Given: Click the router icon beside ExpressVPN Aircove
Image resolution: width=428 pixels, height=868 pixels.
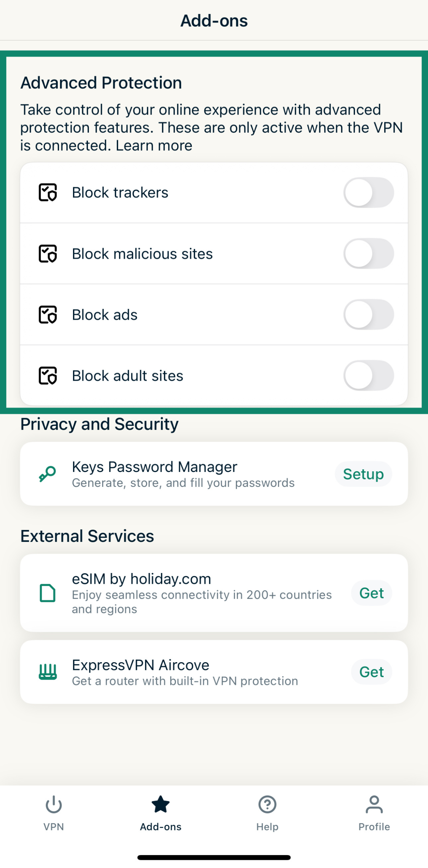Looking at the screenshot, I should click(x=48, y=672).
